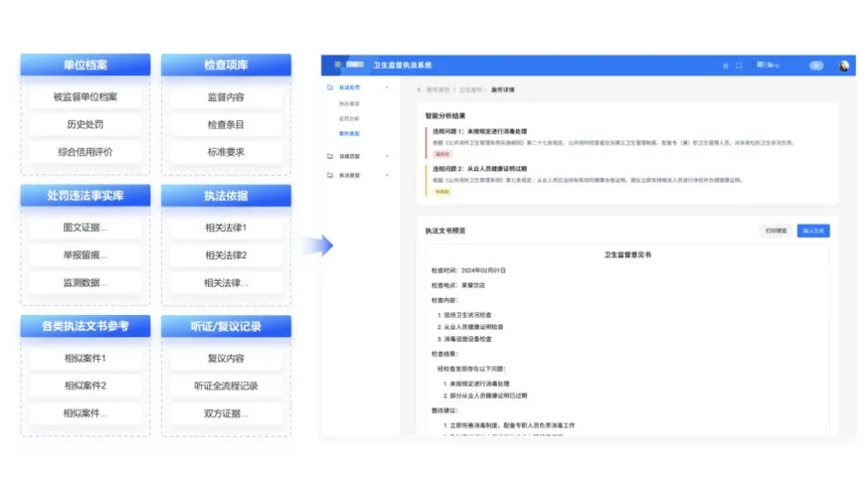
Task: Click the lock icon in the blue header
Action: (x=725, y=66)
